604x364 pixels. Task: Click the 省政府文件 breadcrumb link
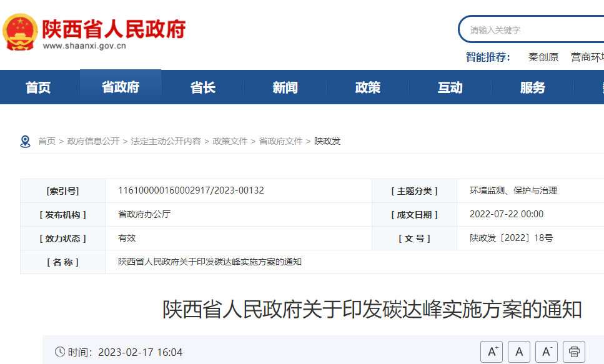(x=280, y=141)
